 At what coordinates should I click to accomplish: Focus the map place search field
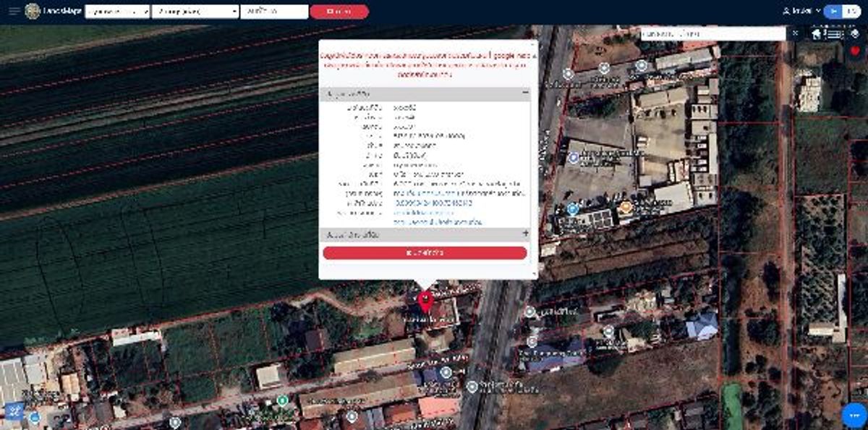[712, 33]
